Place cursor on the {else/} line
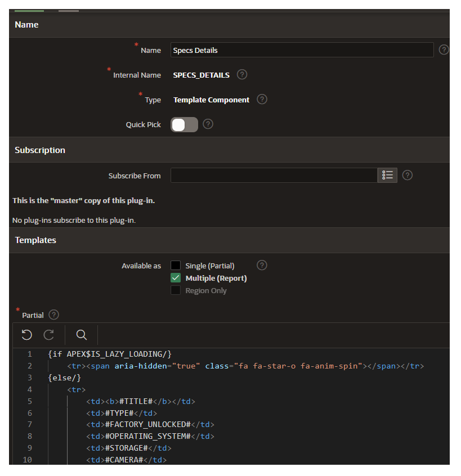The image size is (461, 476). [64, 378]
